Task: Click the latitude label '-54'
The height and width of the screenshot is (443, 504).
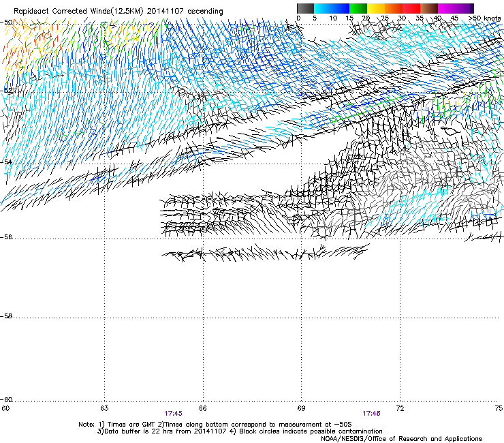Action: click(x=6, y=162)
